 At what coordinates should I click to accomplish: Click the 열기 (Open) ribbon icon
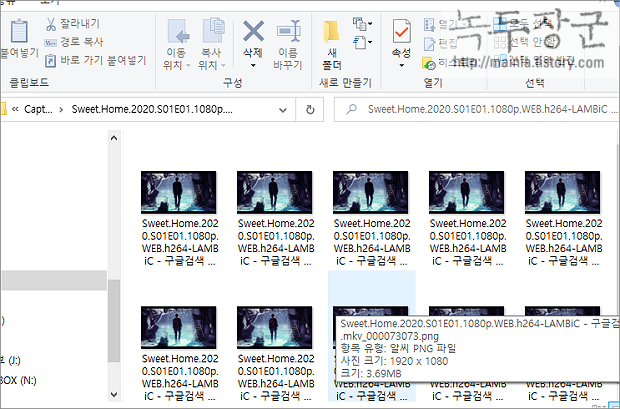429,25
